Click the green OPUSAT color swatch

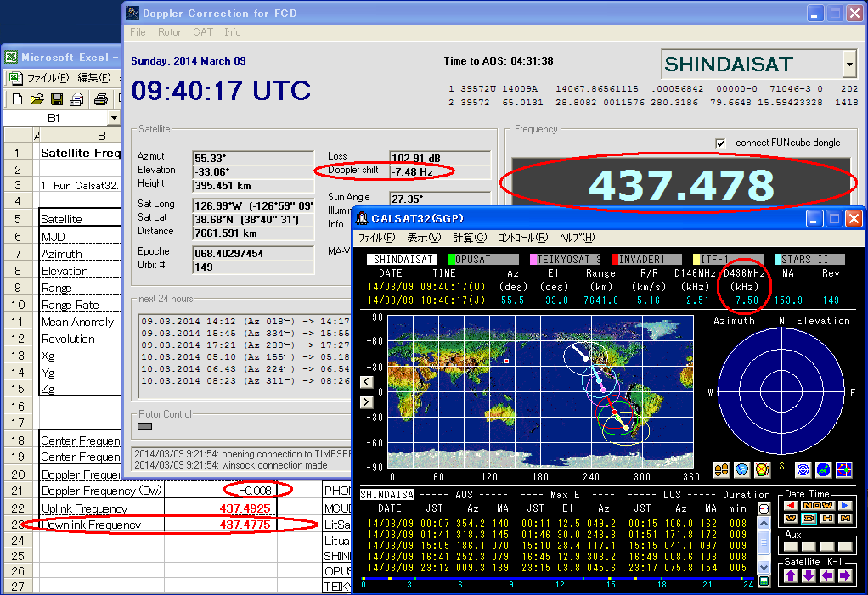click(x=452, y=260)
